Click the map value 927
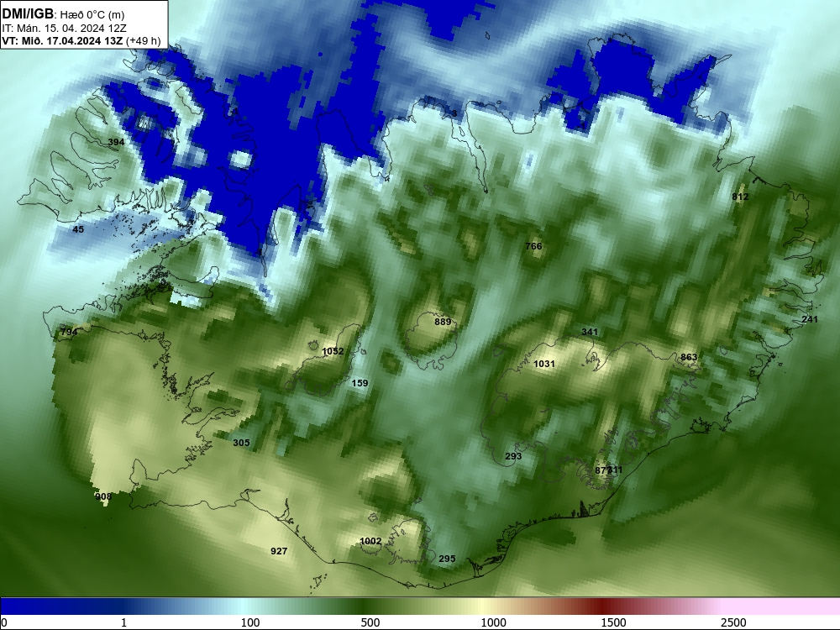840x630 pixels. click(x=279, y=551)
